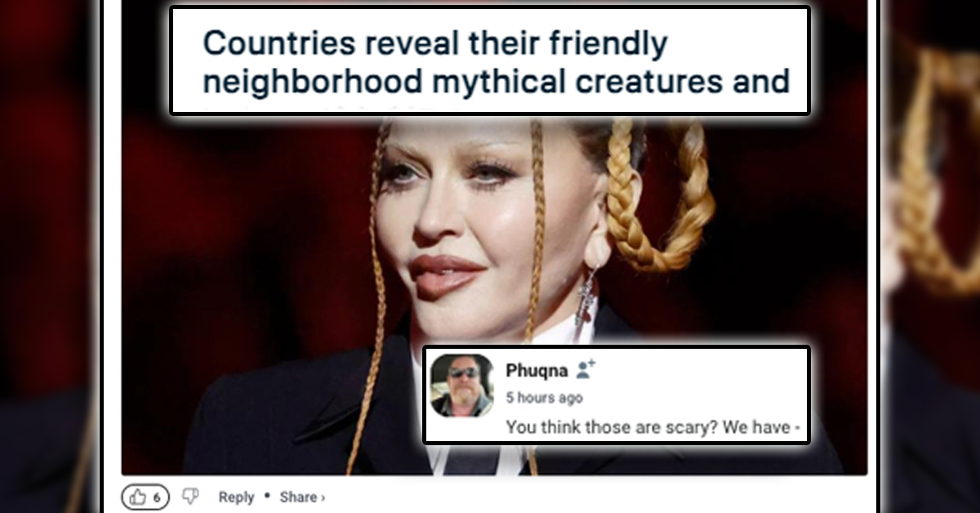Expand the chevron next to Share
Image resolution: width=980 pixels, height=513 pixels.
click(x=323, y=497)
